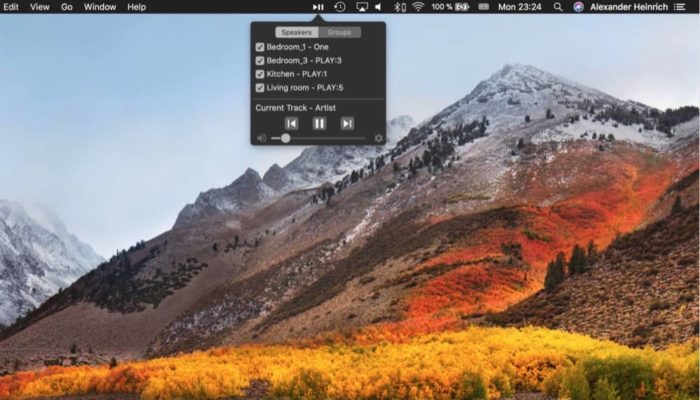
Task: Select the Speakers tab
Action: (x=297, y=32)
